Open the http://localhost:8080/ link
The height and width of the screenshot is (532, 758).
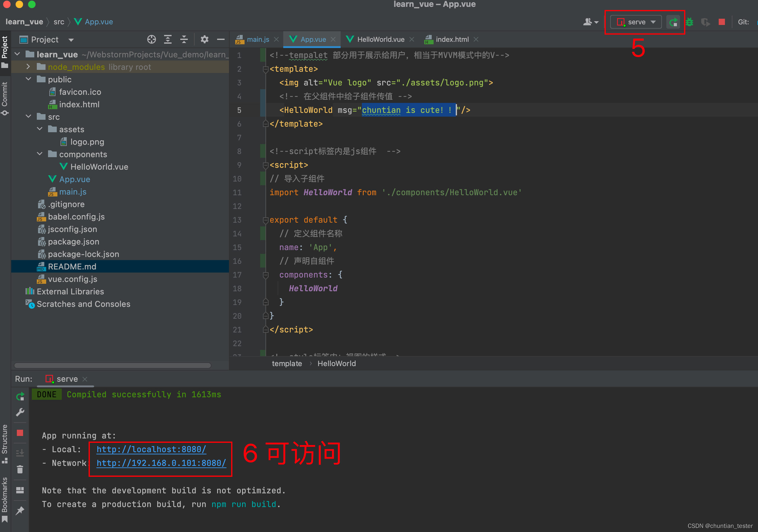point(151,449)
